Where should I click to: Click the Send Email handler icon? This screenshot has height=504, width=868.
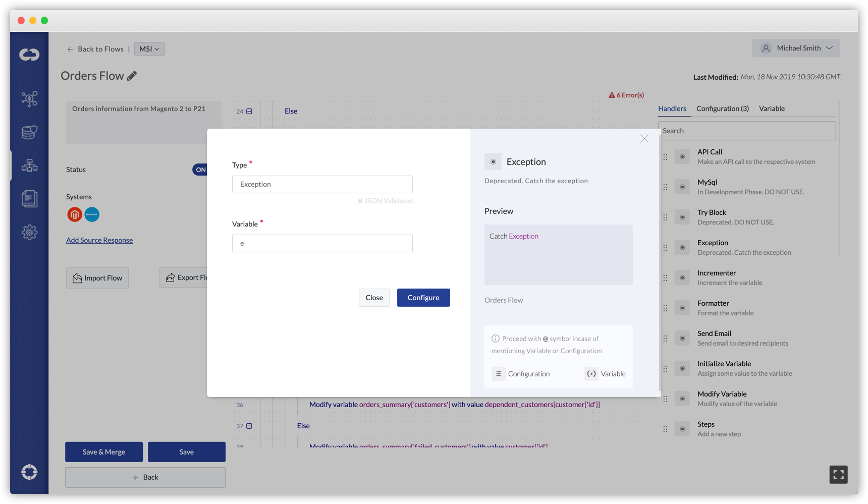[x=682, y=339]
